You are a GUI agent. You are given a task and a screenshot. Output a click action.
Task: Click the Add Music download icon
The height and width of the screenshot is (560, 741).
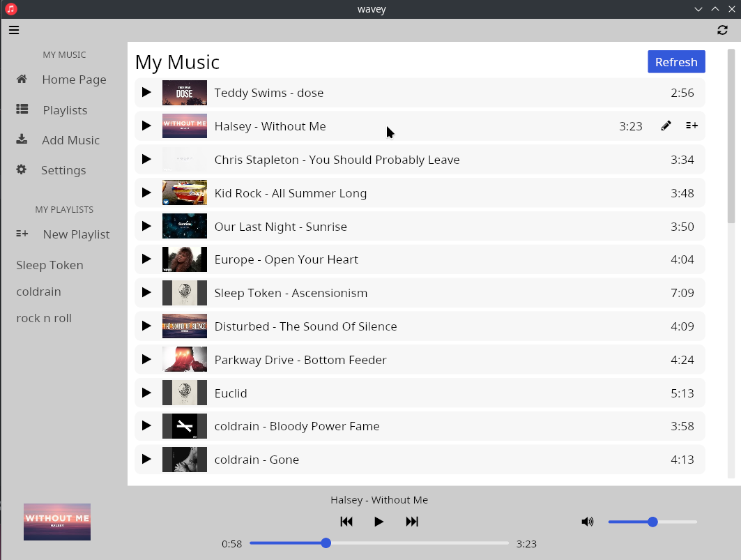[22, 139]
